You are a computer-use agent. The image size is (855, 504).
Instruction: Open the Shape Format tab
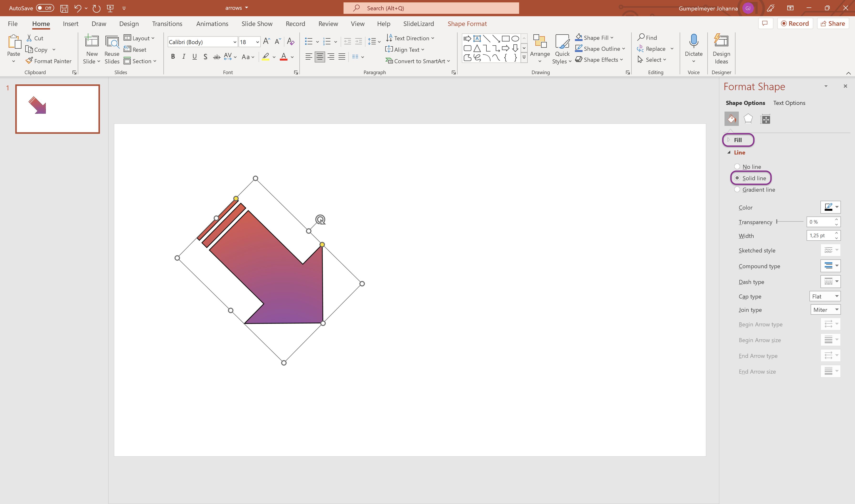point(468,23)
